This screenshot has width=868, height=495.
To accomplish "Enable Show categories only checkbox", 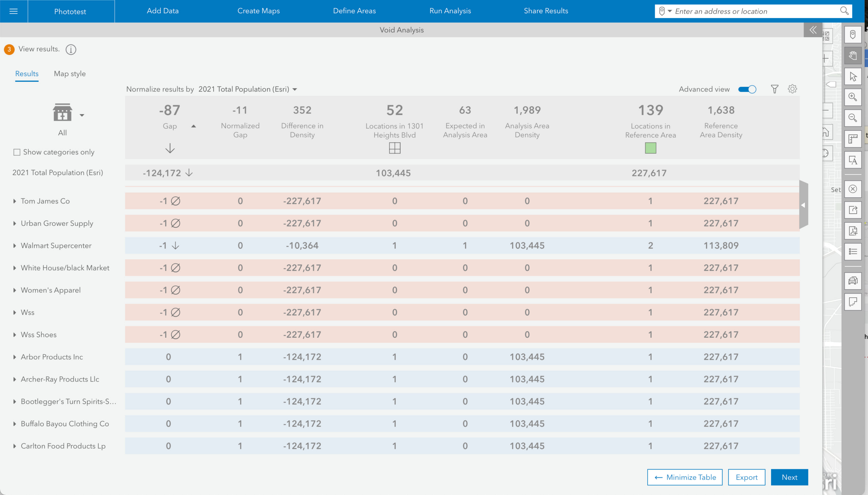I will [x=17, y=152].
